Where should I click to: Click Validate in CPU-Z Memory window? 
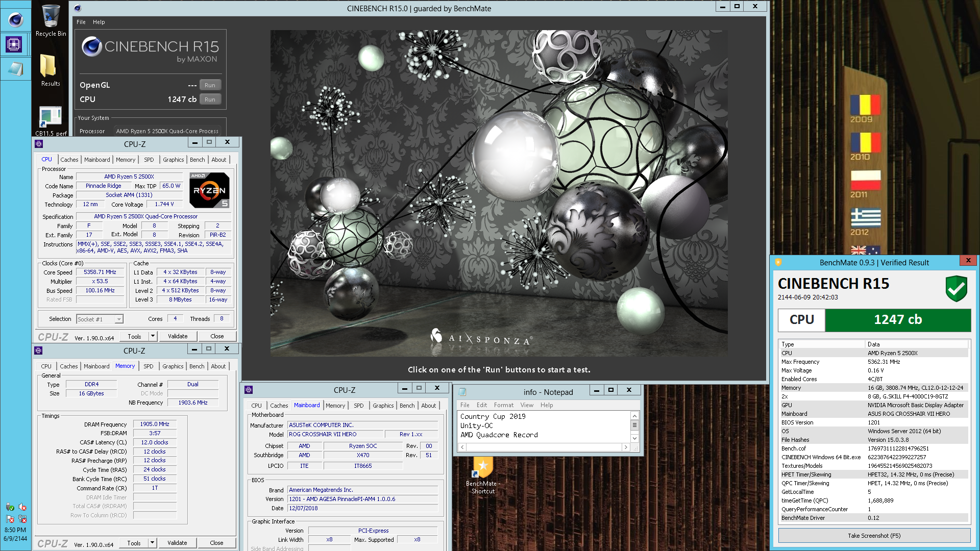click(x=177, y=543)
